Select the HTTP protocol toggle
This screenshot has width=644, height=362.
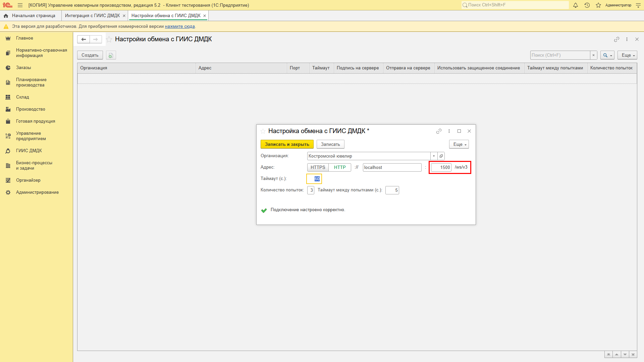pos(340,168)
